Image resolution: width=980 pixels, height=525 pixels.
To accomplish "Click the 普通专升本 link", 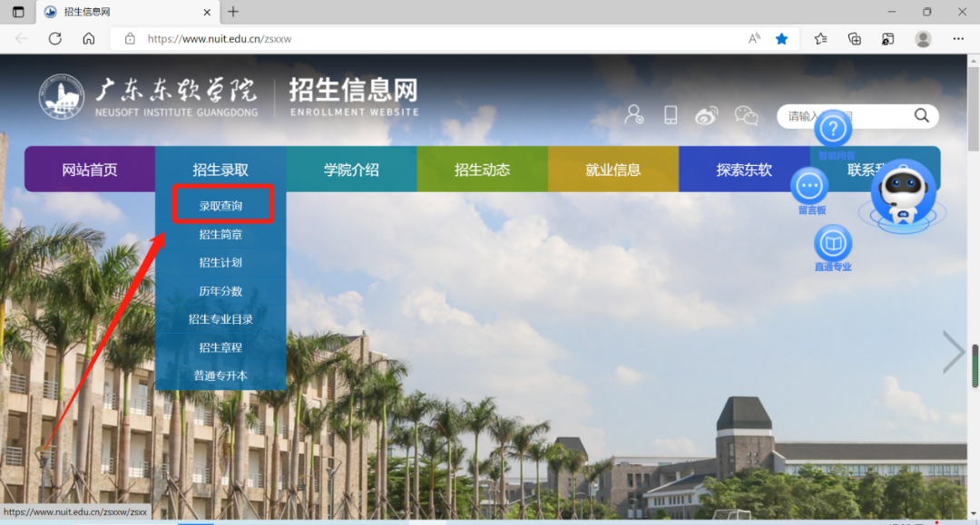I will click(220, 375).
